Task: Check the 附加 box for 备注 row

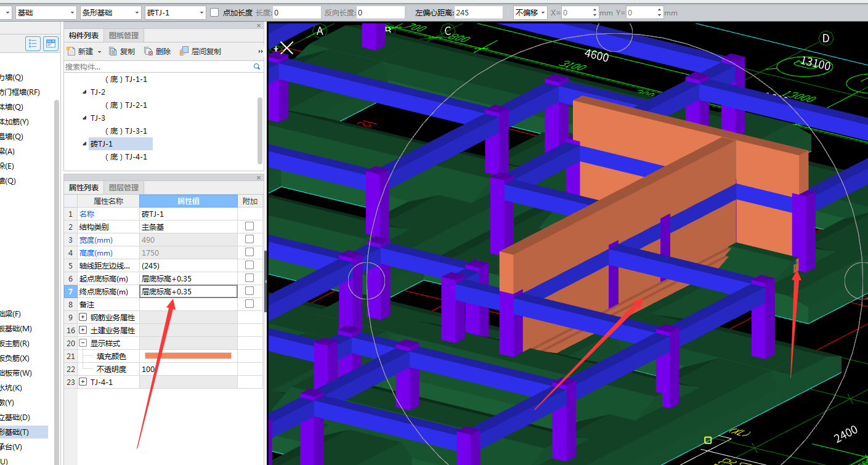Action: [249, 304]
